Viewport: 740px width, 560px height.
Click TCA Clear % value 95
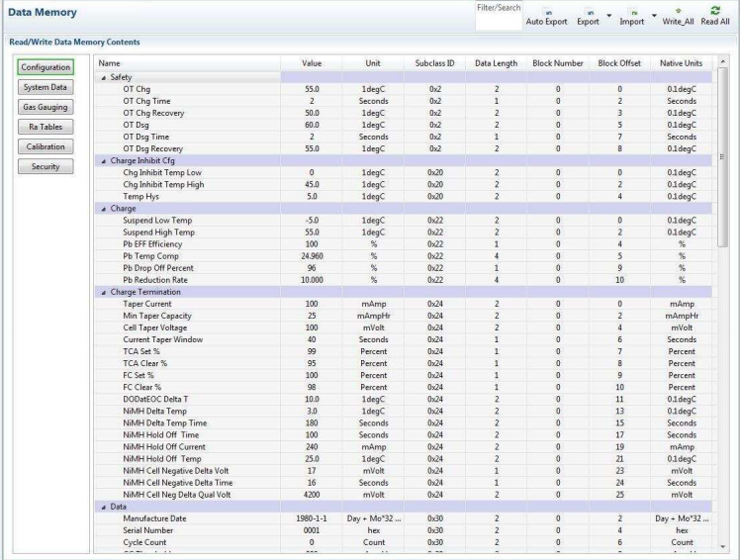click(x=312, y=363)
